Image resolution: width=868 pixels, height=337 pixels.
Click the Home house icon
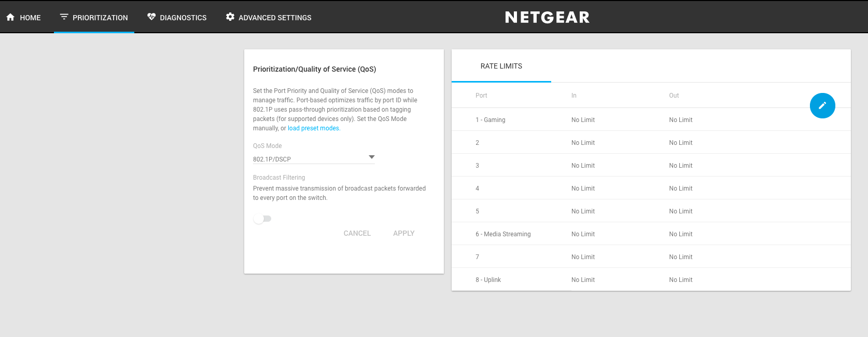(10, 17)
